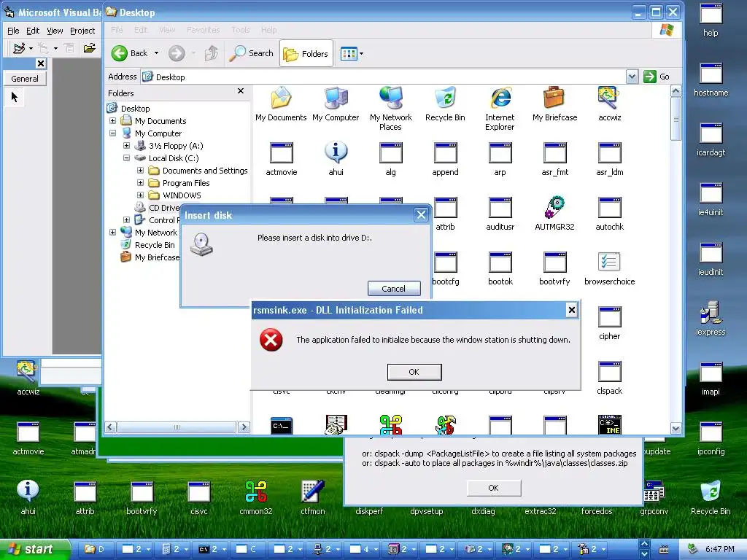Select the AUTMGR32 icon

coord(554,214)
